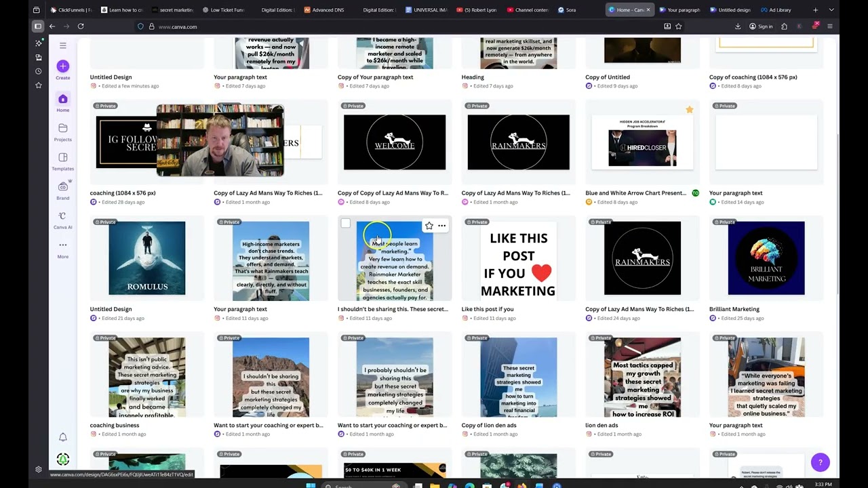Click 'Like this post if you' title
Image resolution: width=868 pixels, height=488 pixels.
tap(488, 309)
